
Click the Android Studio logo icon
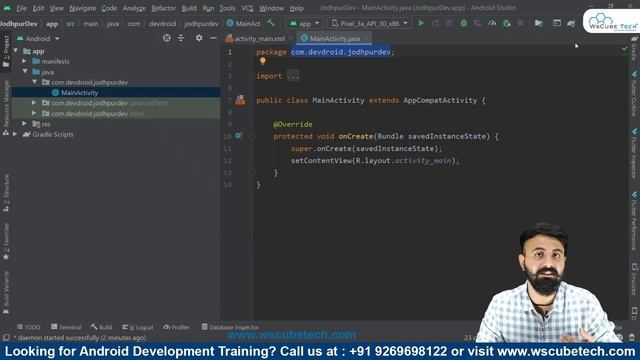[x=7, y=8]
